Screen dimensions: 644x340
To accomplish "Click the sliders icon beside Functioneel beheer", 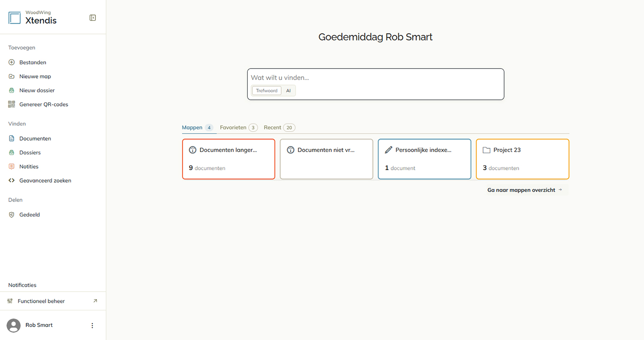I will [x=10, y=301].
